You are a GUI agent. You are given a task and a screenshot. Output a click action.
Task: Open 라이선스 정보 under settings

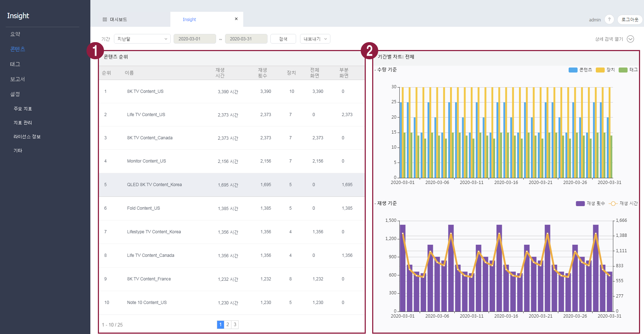click(27, 137)
